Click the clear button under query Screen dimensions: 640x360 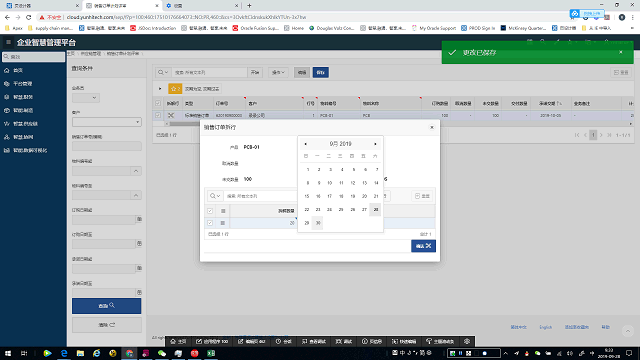(x=107, y=325)
